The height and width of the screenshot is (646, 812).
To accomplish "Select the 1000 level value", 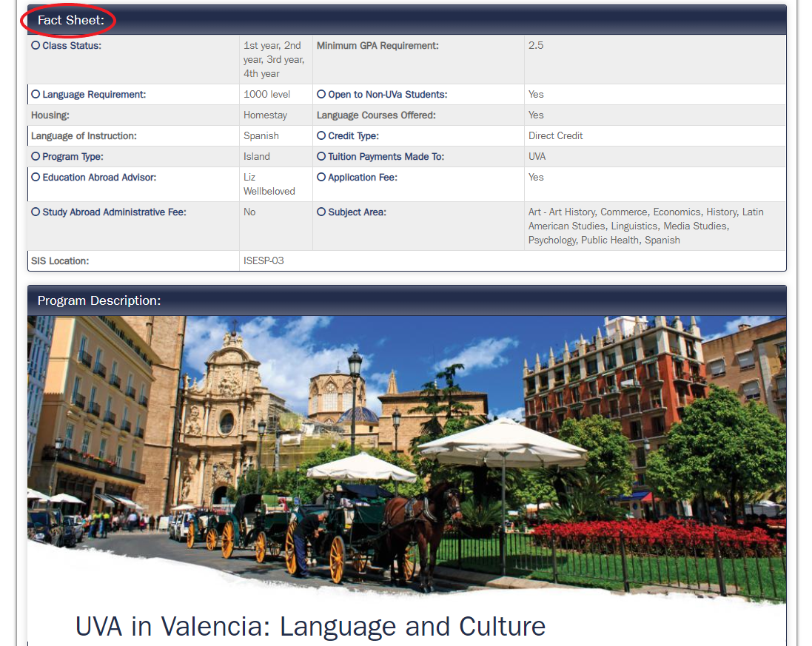I will click(x=266, y=94).
